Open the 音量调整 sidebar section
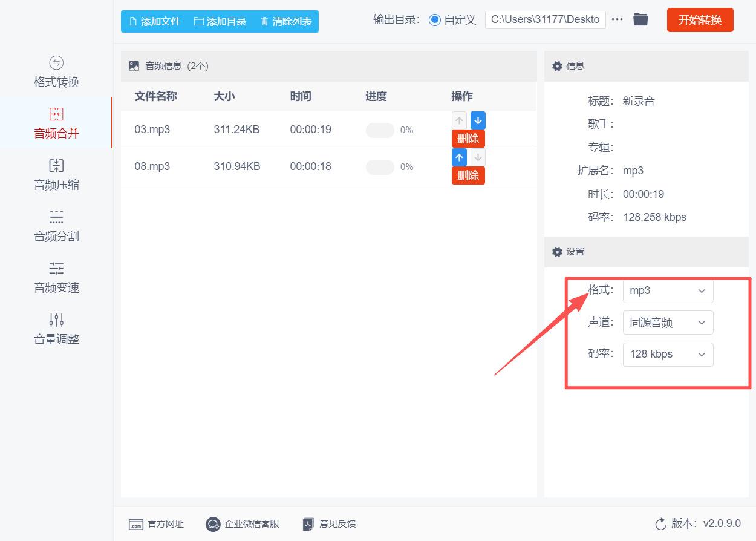This screenshot has width=756, height=541. click(56, 329)
